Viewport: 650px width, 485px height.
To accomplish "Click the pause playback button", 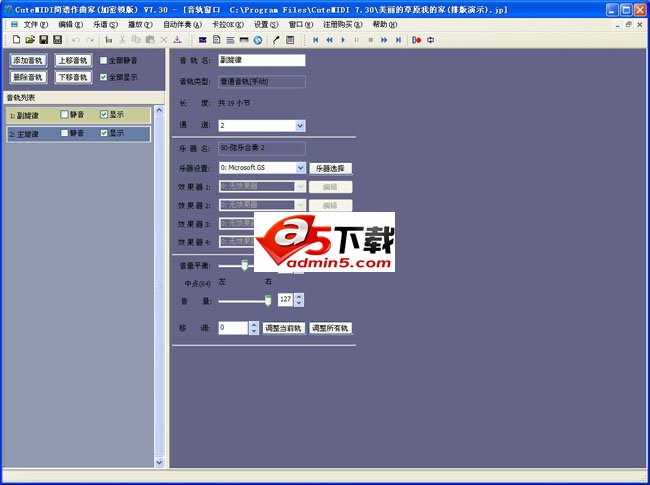I will pos(357,40).
